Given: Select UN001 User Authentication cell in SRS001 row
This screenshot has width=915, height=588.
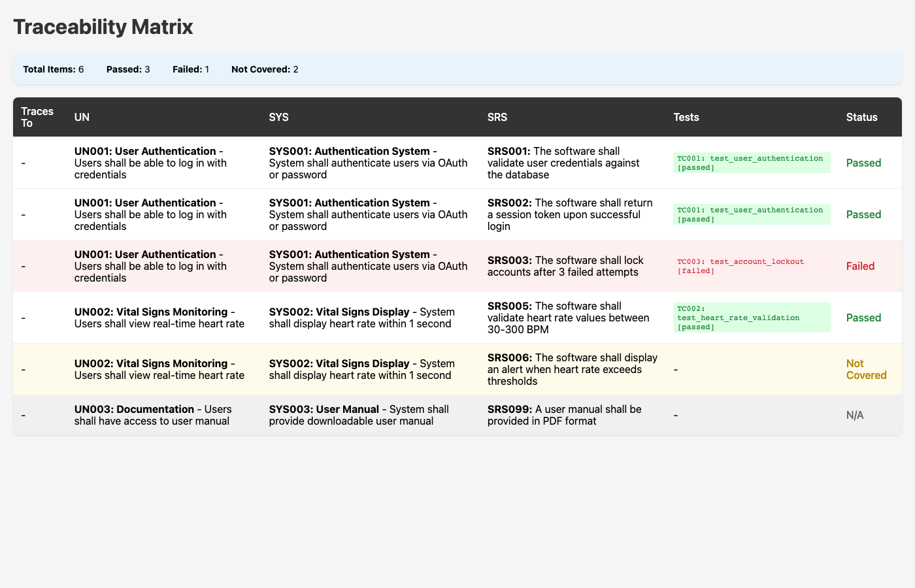Looking at the screenshot, I should pyautogui.click(x=164, y=163).
